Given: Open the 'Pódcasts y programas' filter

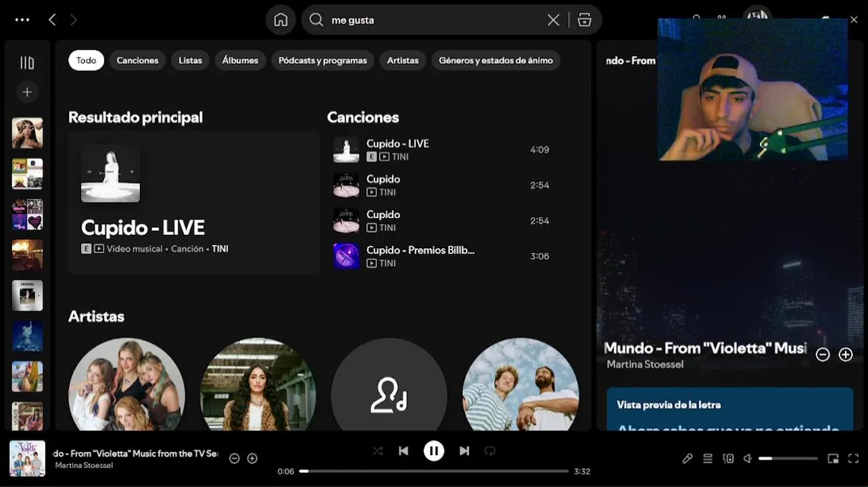Looking at the screenshot, I should point(322,60).
